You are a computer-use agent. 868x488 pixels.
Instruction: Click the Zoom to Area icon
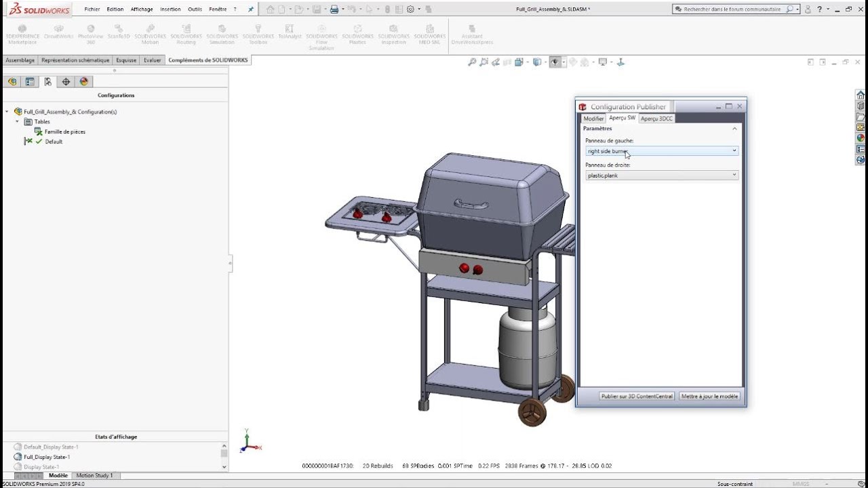(x=484, y=62)
